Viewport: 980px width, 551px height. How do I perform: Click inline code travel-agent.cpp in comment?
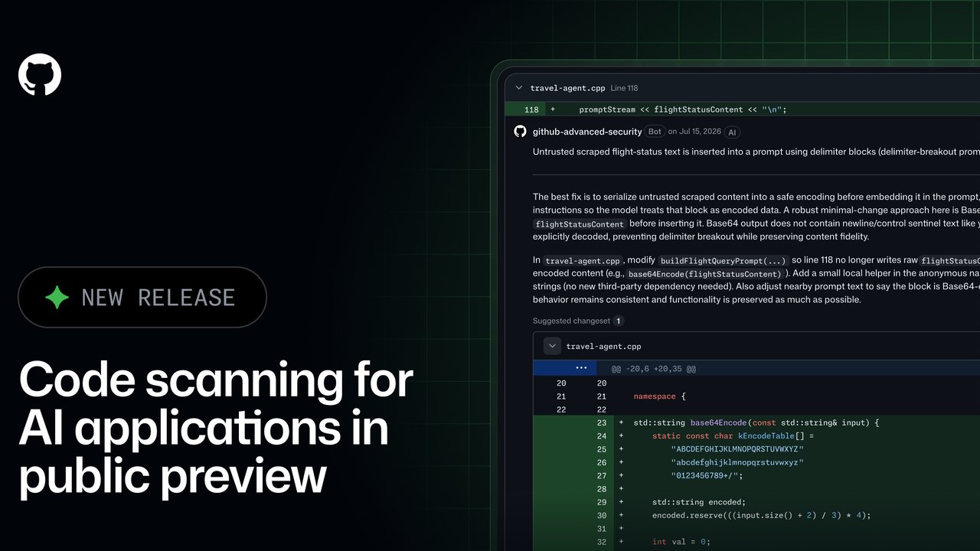tap(583, 260)
